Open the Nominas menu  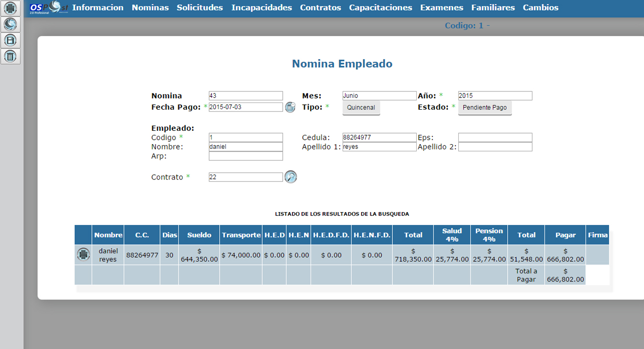pos(150,8)
